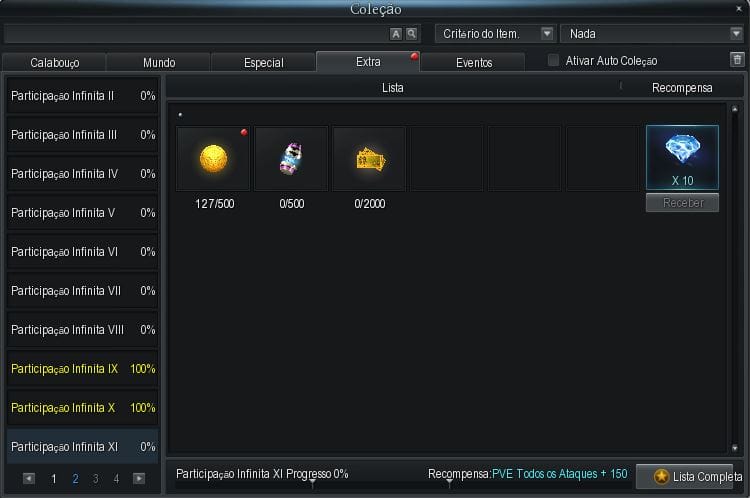Screen dimensions: 750x498
Task: Go to page 1
Action: (54, 478)
